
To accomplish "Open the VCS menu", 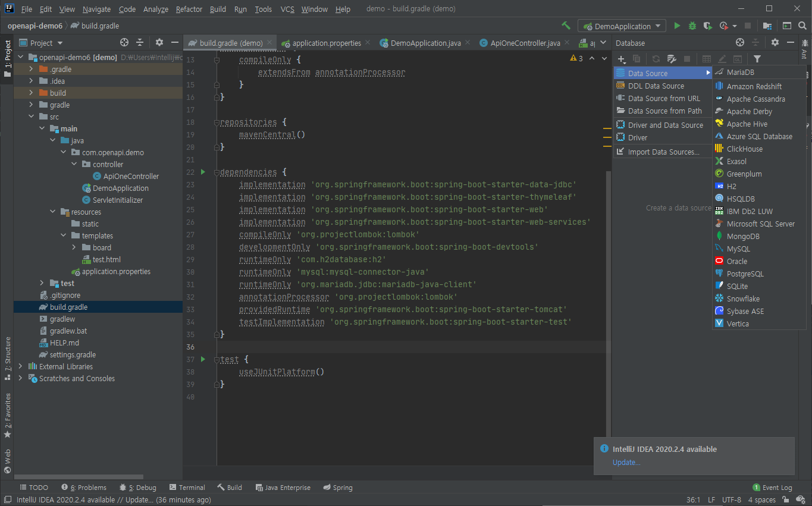I will (287, 9).
